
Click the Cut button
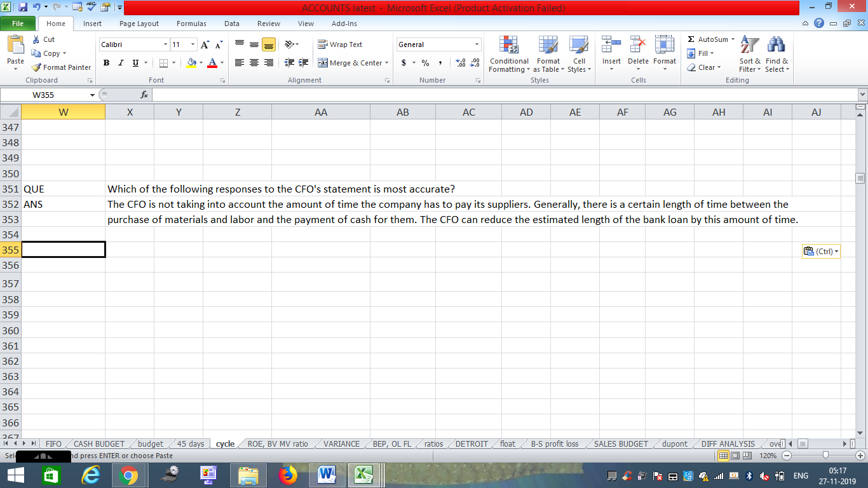click(43, 39)
